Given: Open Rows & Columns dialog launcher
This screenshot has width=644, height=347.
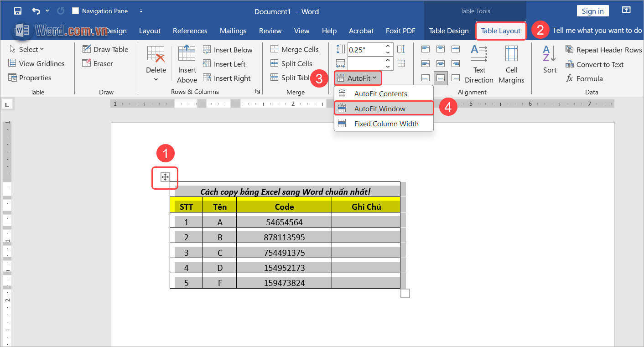Looking at the screenshot, I should pyautogui.click(x=257, y=92).
